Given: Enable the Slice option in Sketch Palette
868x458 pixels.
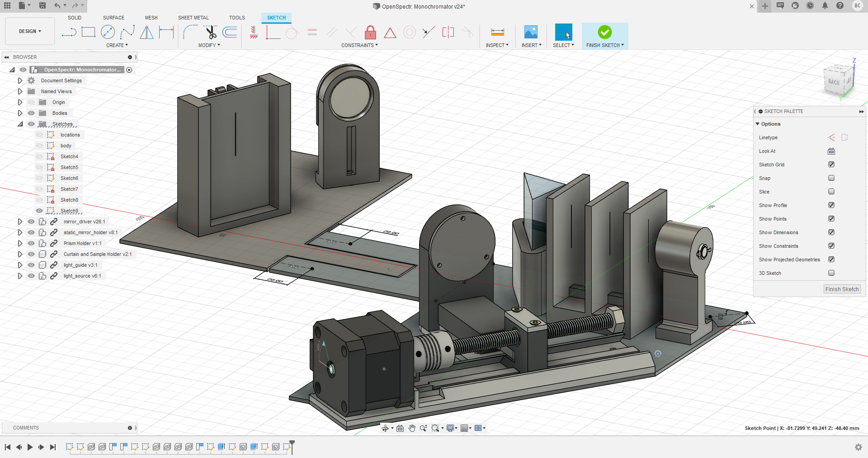Looking at the screenshot, I should (831, 191).
